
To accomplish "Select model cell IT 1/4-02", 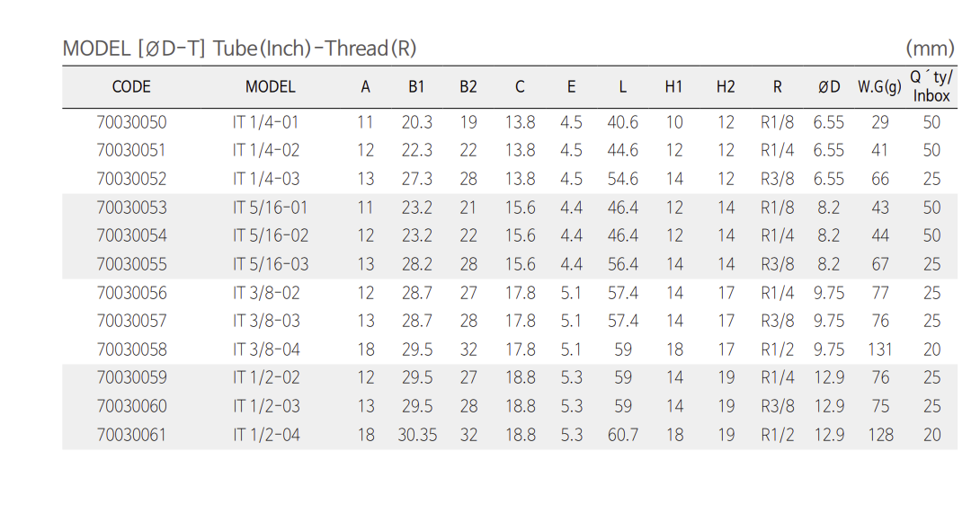I will pyautogui.click(x=266, y=150).
